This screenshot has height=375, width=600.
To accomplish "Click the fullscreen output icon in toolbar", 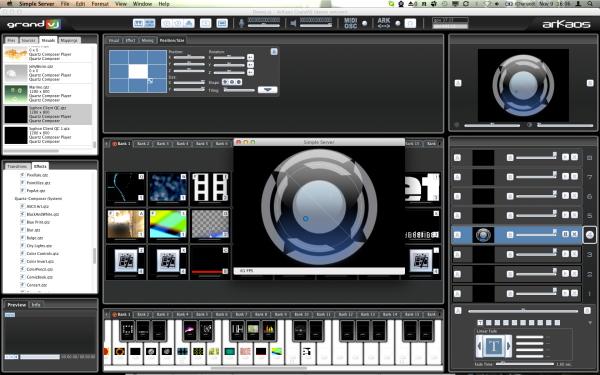I will [x=222, y=23].
